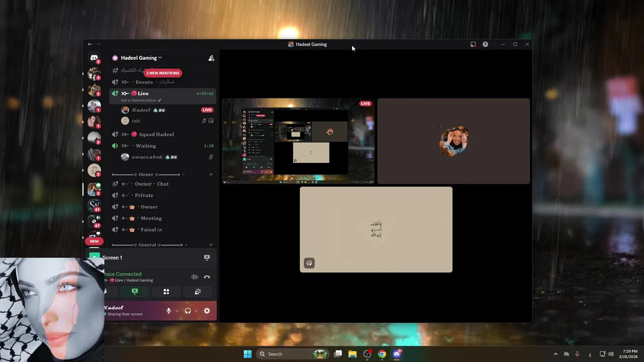Join the Owner voice channel

tap(163, 207)
